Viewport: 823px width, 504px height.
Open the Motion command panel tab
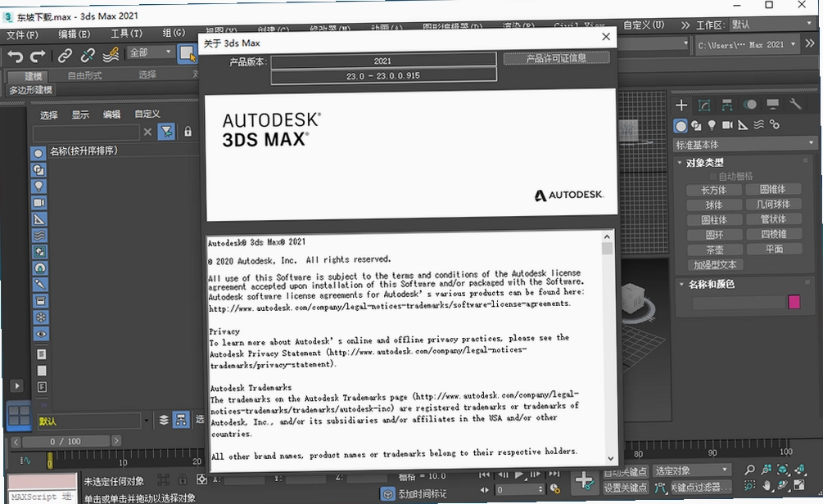coord(750,105)
